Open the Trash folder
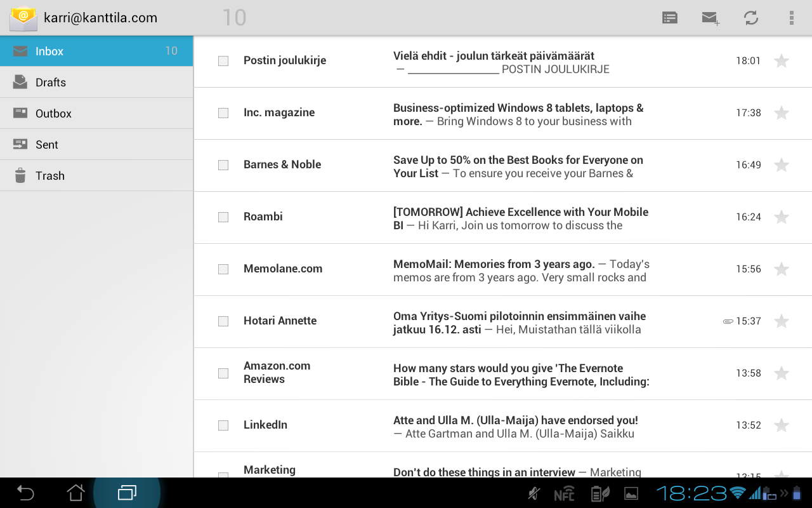 pos(96,176)
